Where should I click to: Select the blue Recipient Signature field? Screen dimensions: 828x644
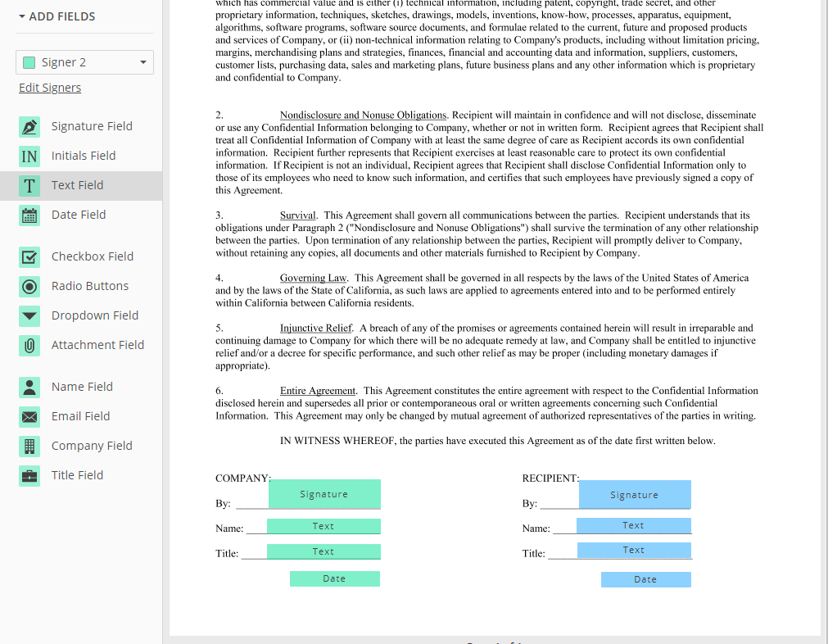point(635,495)
